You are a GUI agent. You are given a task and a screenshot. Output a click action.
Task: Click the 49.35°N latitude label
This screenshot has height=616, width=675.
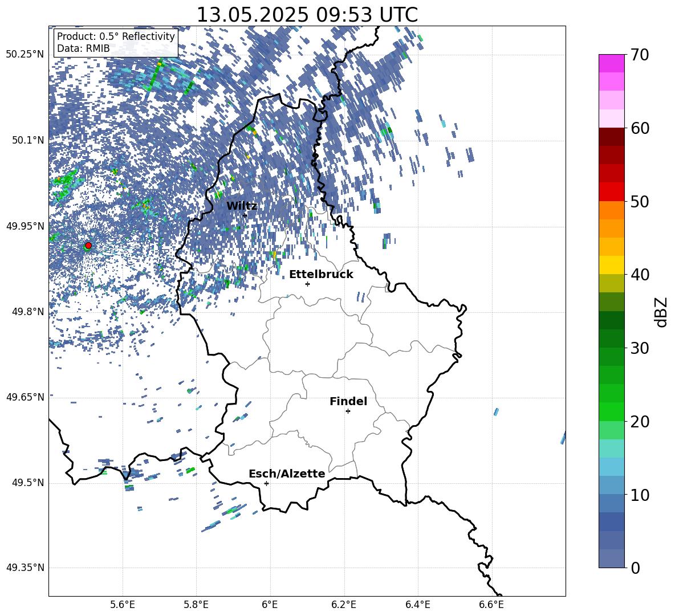[x=25, y=568]
